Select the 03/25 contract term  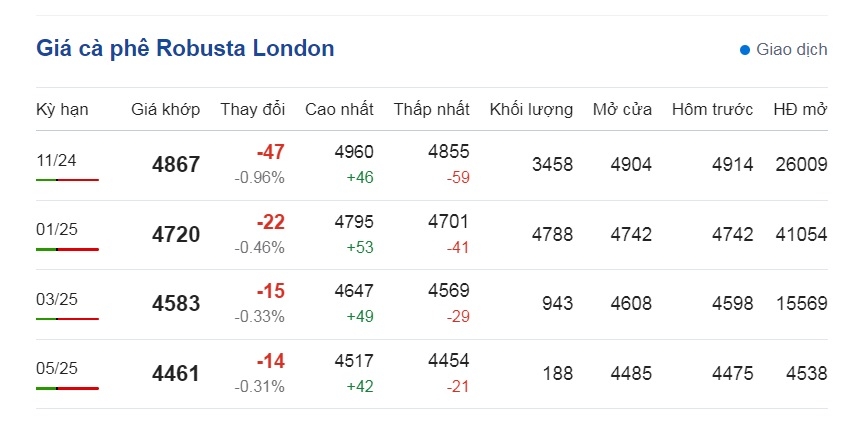point(57,299)
